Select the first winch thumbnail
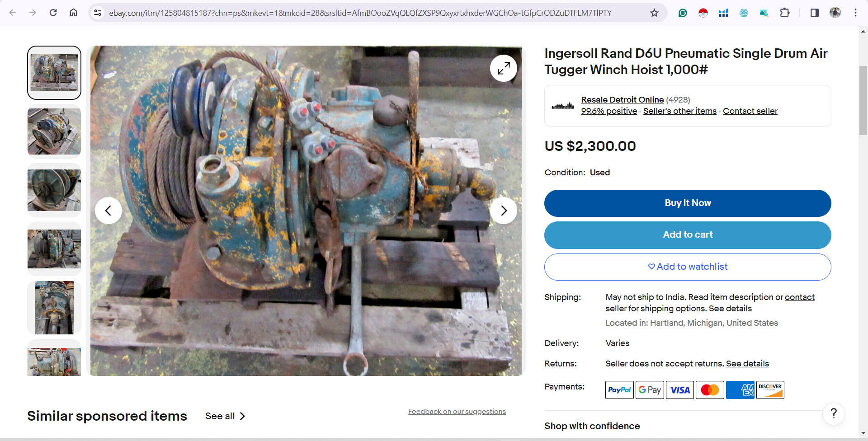This screenshot has height=441, width=868. tap(54, 73)
